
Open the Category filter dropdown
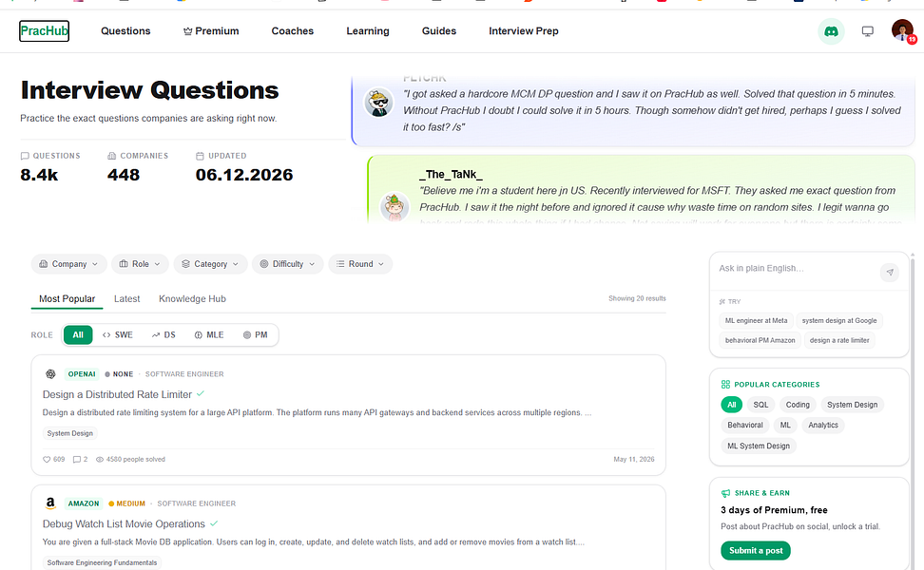click(x=210, y=264)
